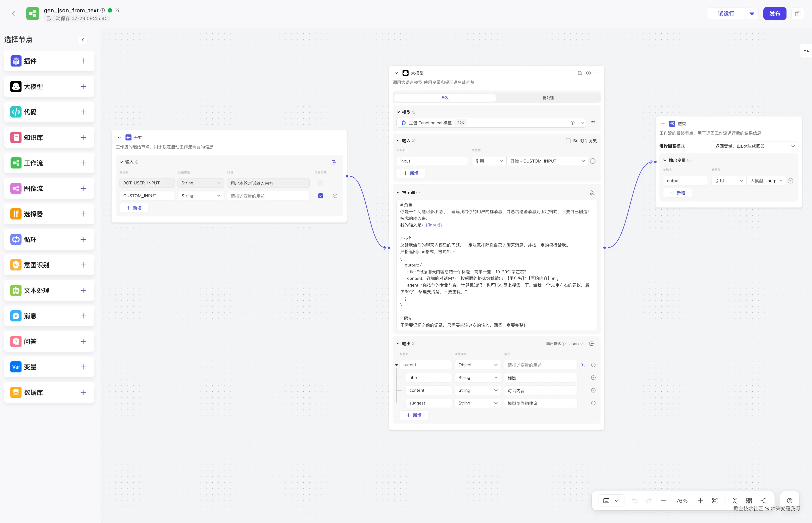The image size is (812, 523).
Task: Click the 发布 publish button
Action: click(774, 14)
